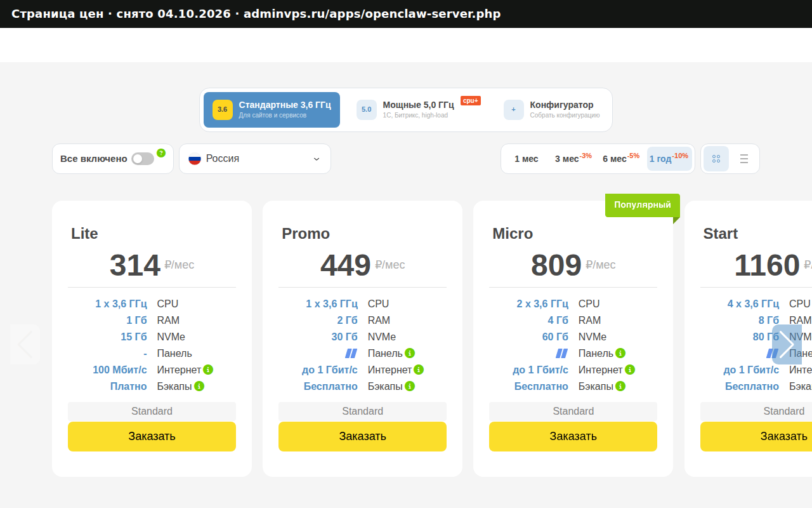Click the previous carousel arrow

tap(25, 344)
